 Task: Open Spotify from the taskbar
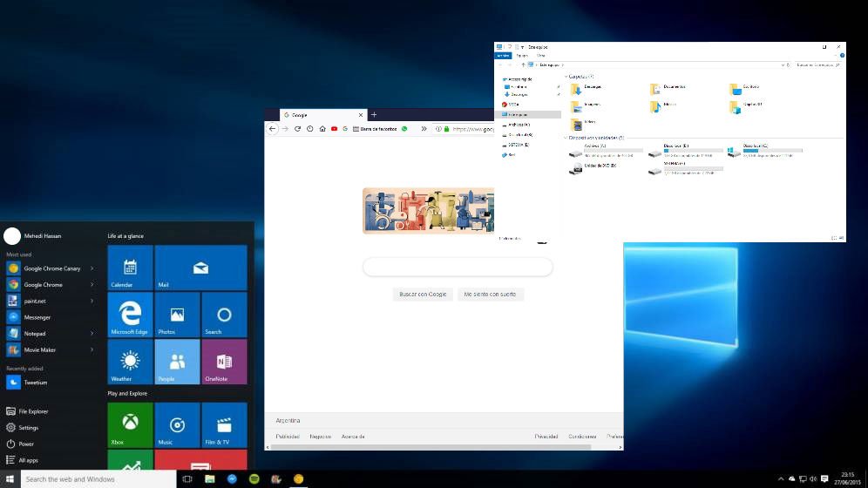[254, 479]
